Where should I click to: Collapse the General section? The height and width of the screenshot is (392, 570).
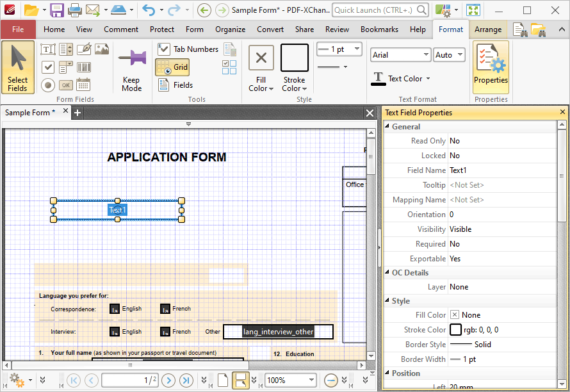pyautogui.click(x=387, y=126)
